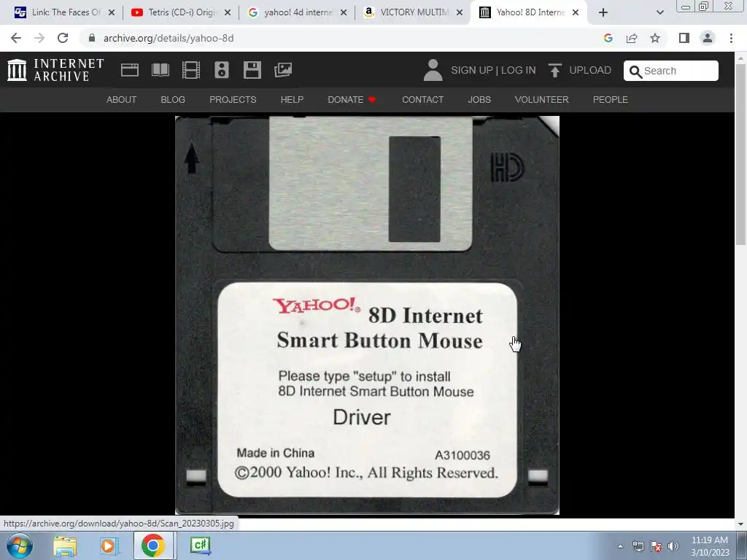747x560 pixels.
Task: Click the upload arrow icon
Action: click(554, 70)
